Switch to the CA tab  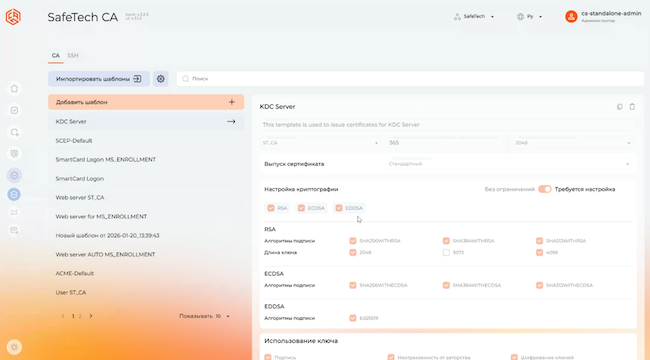click(x=56, y=56)
